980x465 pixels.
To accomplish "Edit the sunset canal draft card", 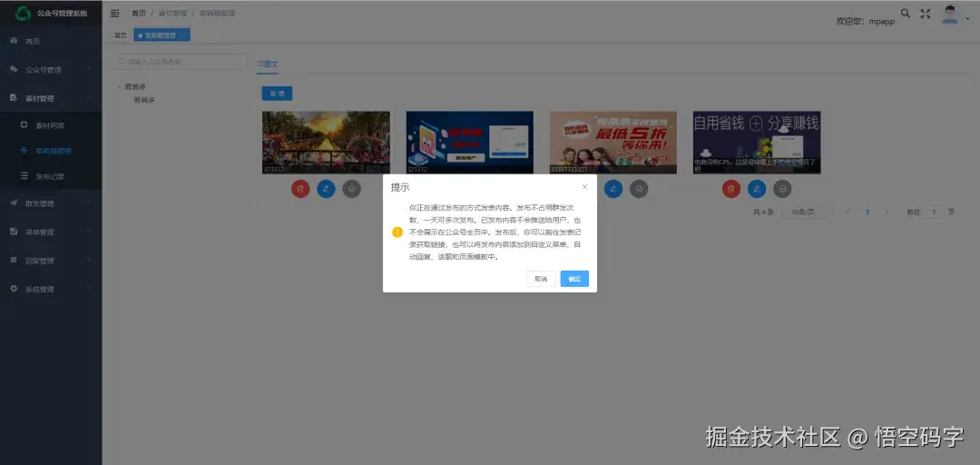I will point(327,188).
